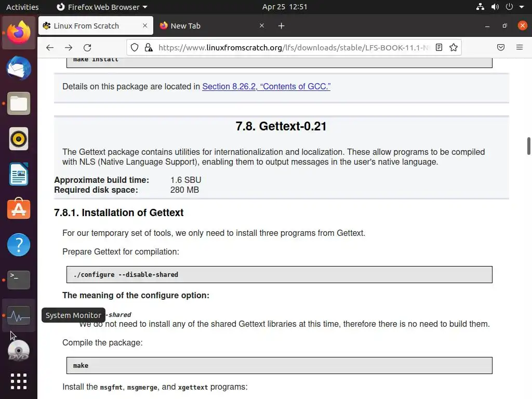Restore down the Firefox window

tap(504, 26)
